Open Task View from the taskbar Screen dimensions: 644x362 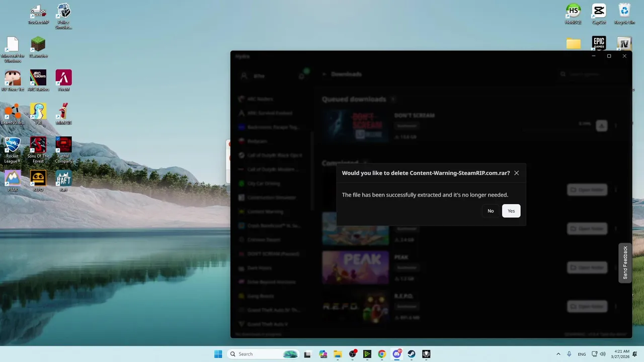(x=307, y=354)
